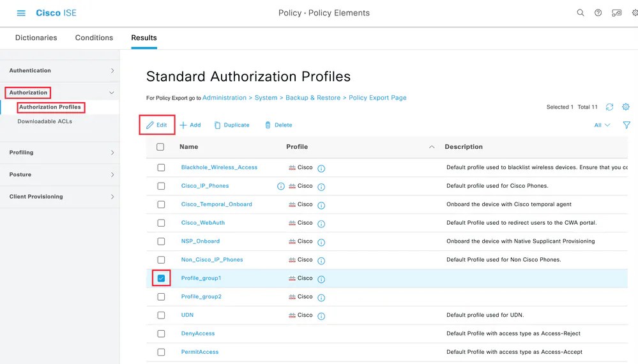
Task: Check the Cisco_IP_Phones row checkbox
Action: coord(161,186)
